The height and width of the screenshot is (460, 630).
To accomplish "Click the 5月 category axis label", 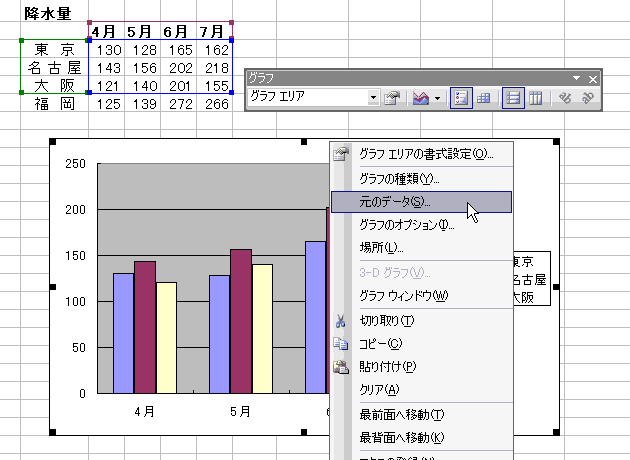I will [x=240, y=412].
